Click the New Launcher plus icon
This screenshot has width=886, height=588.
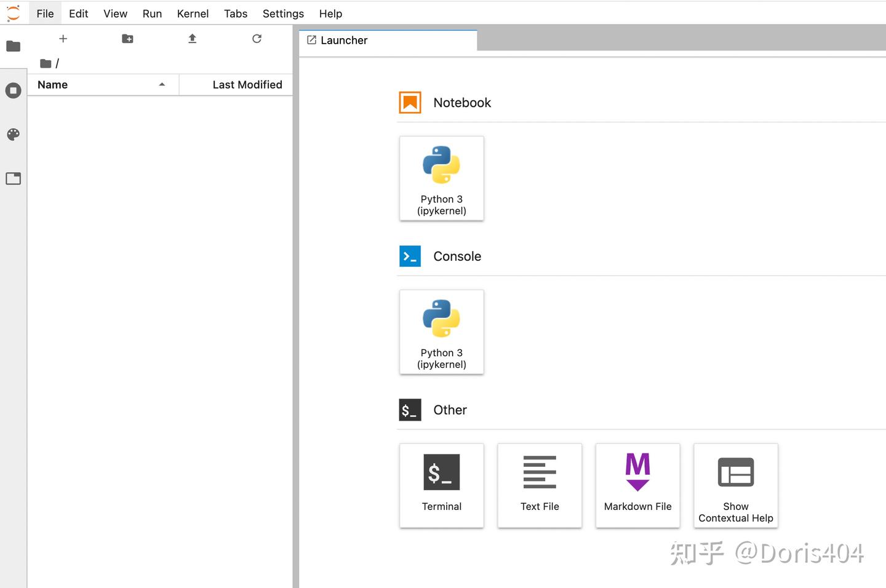[63, 39]
